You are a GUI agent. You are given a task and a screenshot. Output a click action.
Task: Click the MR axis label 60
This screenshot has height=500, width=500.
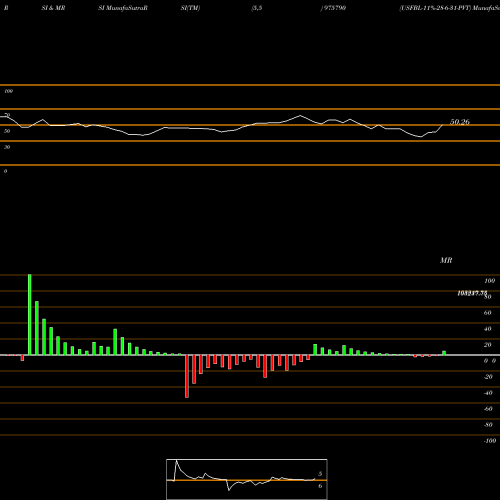[x=487, y=313]
